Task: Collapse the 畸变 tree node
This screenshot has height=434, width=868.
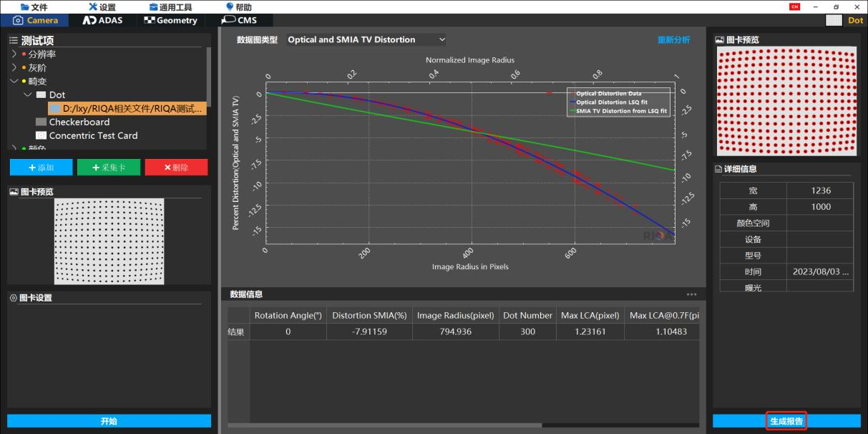Action: (x=14, y=81)
